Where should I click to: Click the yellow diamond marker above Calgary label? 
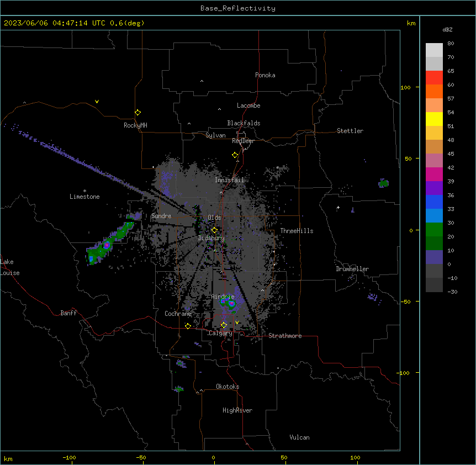click(x=224, y=325)
